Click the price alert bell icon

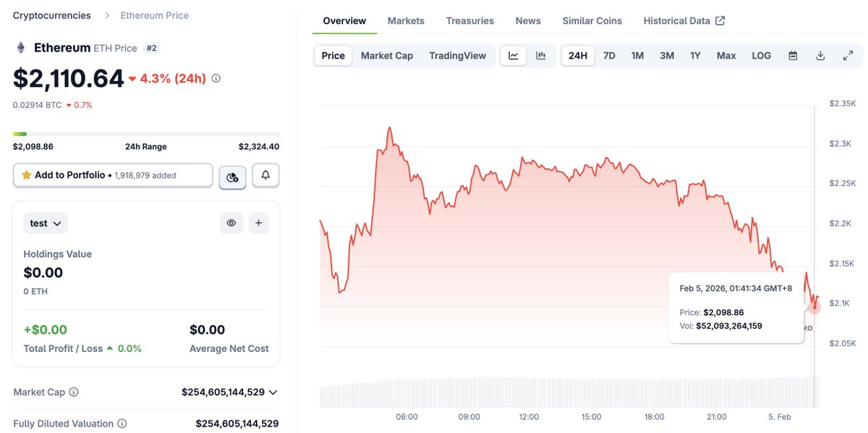pyautogui.click(x=265, y=175)
